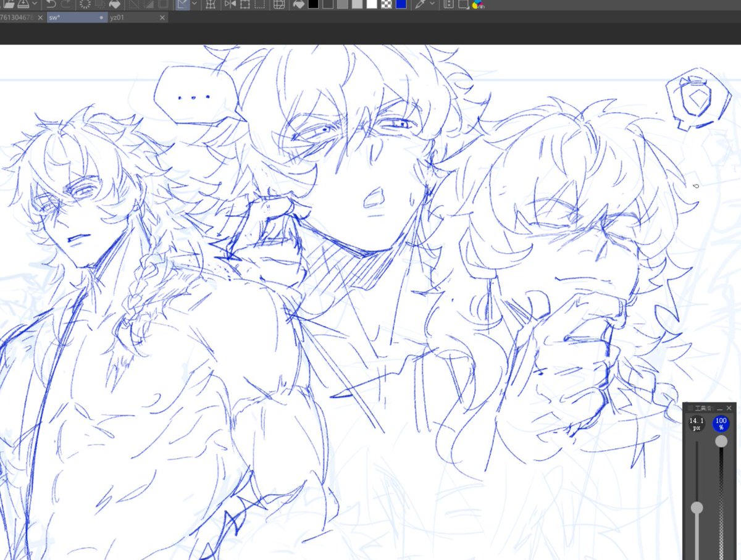Click the dashed-rectangle selection icon
This screenshot has width=741, height=560.
coord(259,4)
